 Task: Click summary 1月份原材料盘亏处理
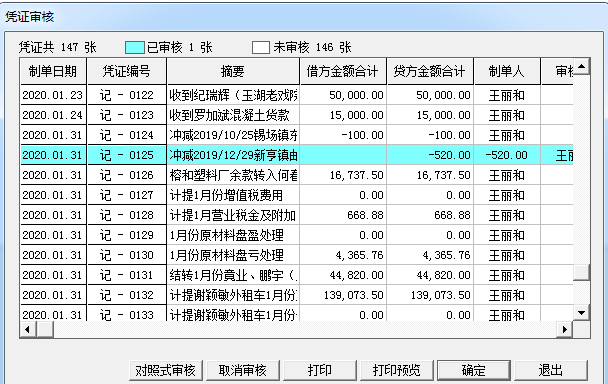[233, 255]
